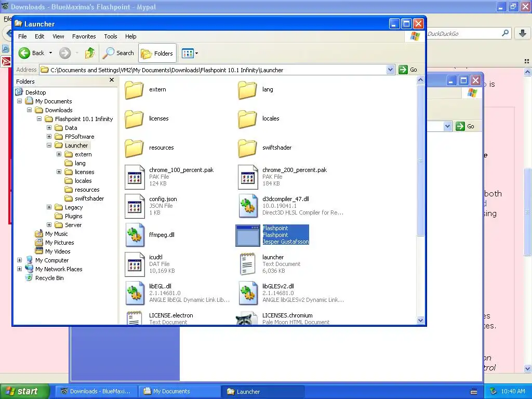Toggle the Folders pane button
The width and height of the screenshot is (532, 399).
pyautogui.click(x=157, y=54)
